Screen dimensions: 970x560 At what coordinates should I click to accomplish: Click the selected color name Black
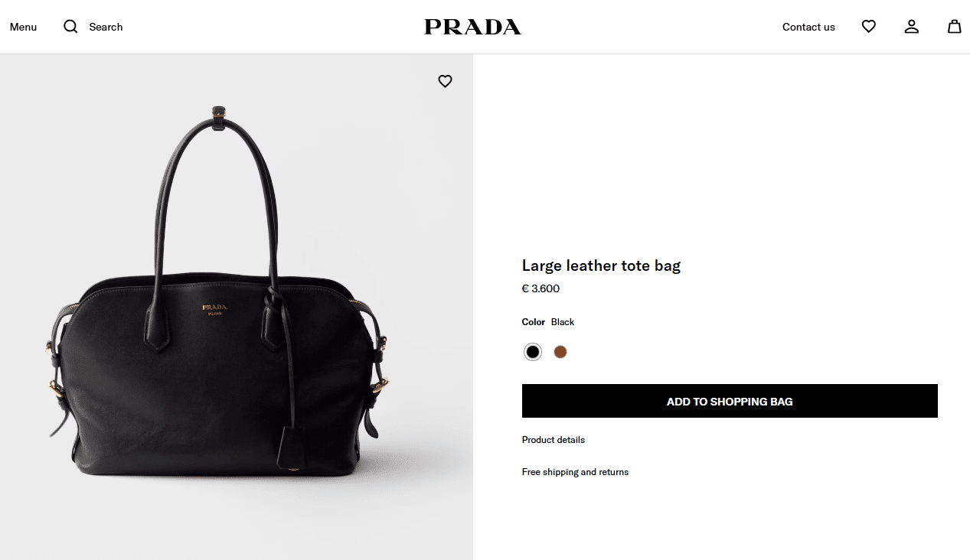click(x=563, y=322)
